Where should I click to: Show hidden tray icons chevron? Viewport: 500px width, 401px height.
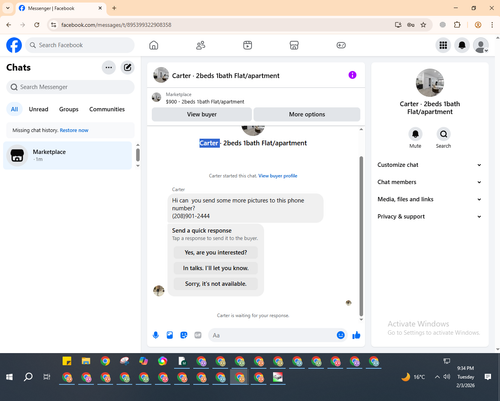pos(437,377)
